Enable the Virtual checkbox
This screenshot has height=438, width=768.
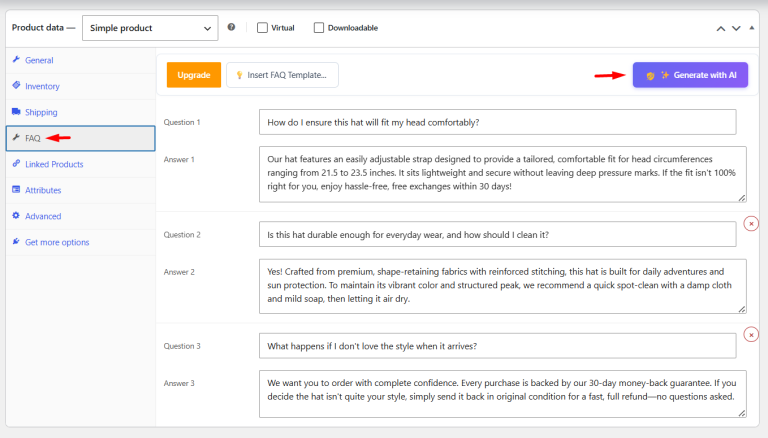(x=263, y=28)
